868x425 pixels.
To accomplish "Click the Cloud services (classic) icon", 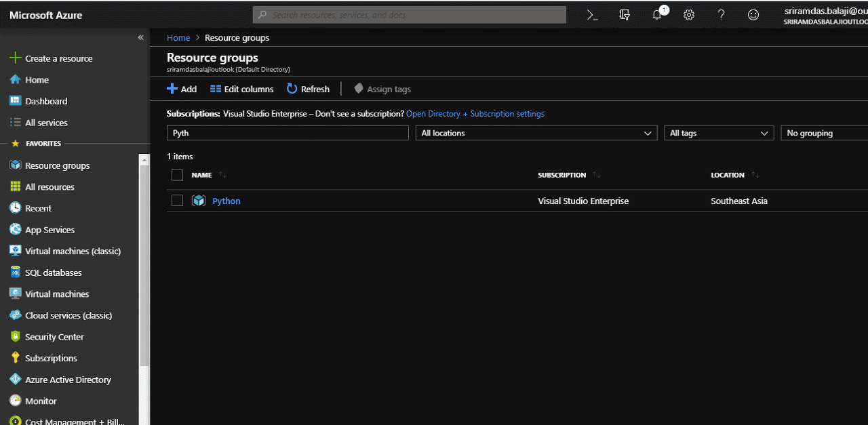I will (x=15, y=315).
